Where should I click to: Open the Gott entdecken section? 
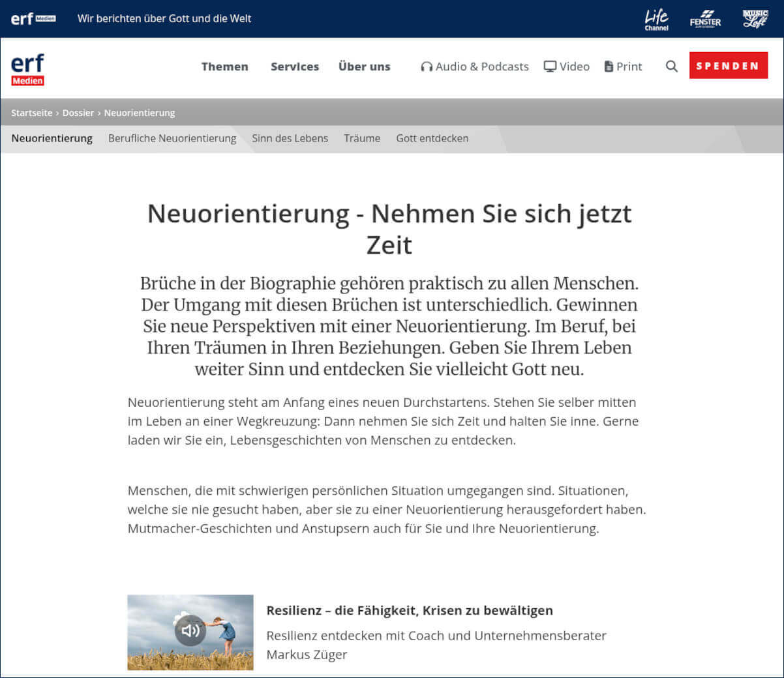pos(432,138)
